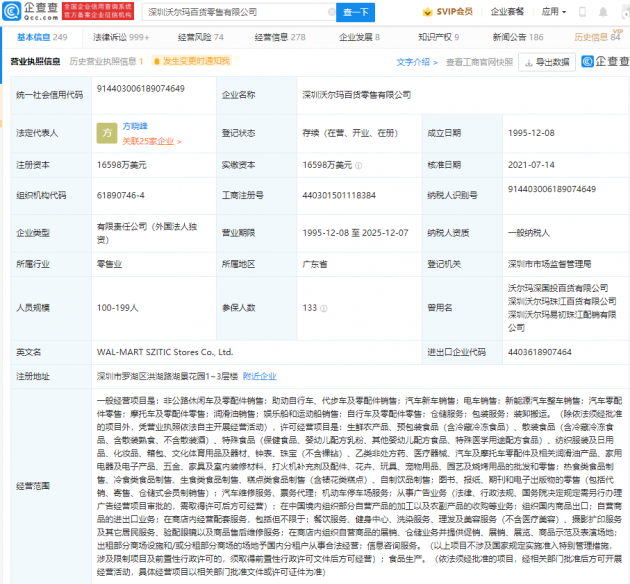Open the 新闻公告 tab
This screenshot has width=630, height=584.
click(518, 37)
